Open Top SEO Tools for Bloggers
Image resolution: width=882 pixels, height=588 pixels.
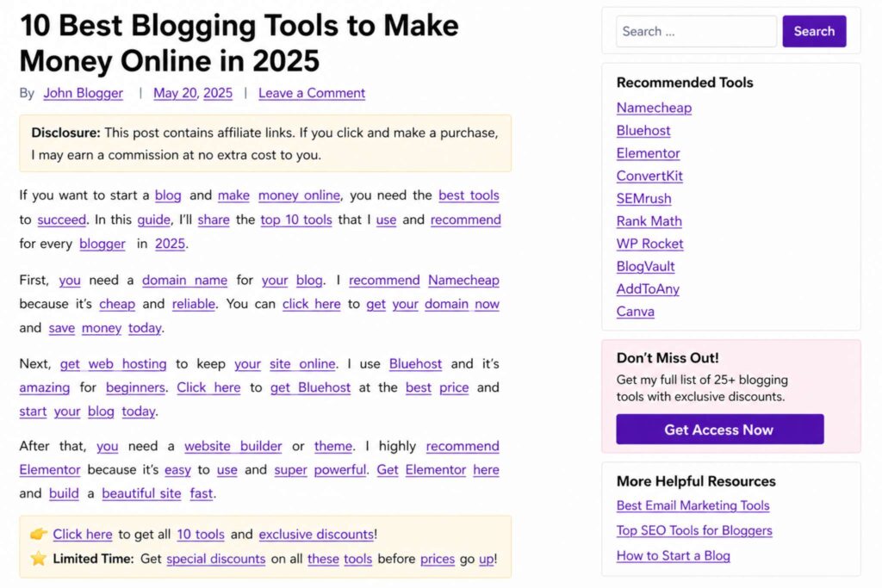tap(694, 531)
